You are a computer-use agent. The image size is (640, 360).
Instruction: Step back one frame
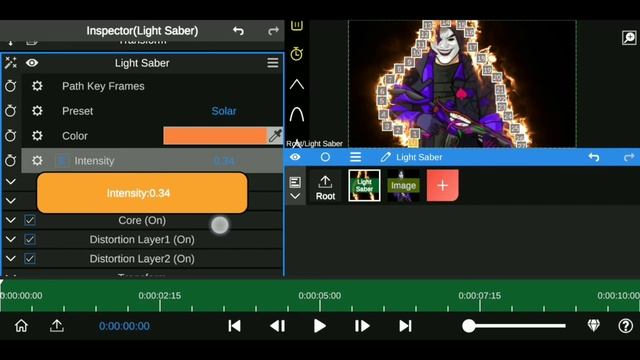(x=278, y=326)
